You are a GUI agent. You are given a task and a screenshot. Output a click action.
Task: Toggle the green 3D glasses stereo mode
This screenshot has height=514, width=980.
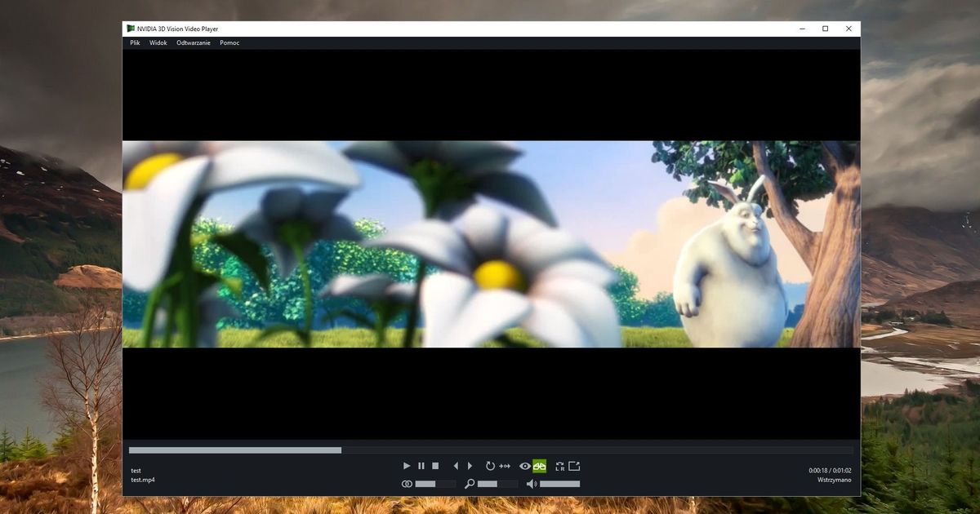coord(541,466)
